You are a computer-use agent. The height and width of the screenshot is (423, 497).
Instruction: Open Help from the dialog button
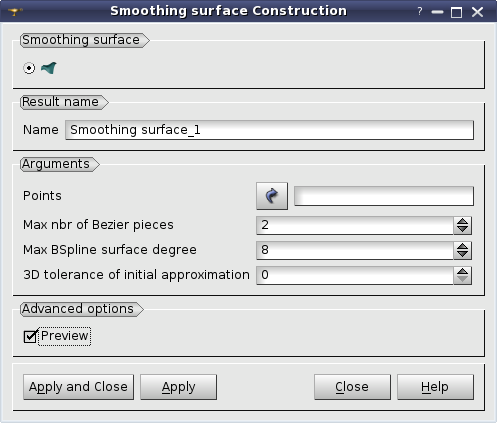tap(435, 387)
